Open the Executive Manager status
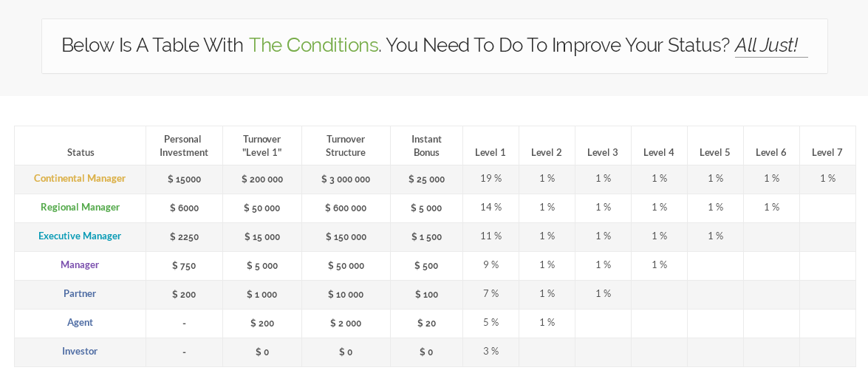This screenshot has height=376, width=868. pyautogui.click(x=80, y=236)
